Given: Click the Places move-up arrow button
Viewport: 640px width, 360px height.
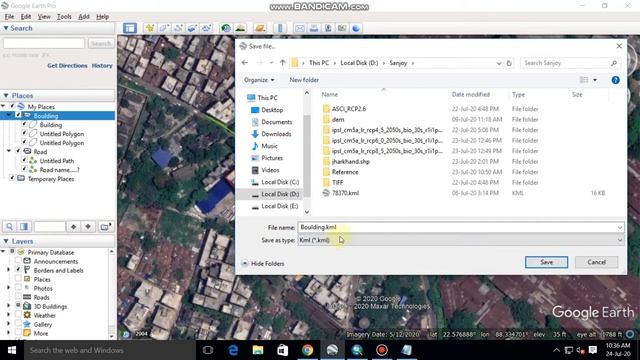Looking at the screenshot, I should point(73,227).
